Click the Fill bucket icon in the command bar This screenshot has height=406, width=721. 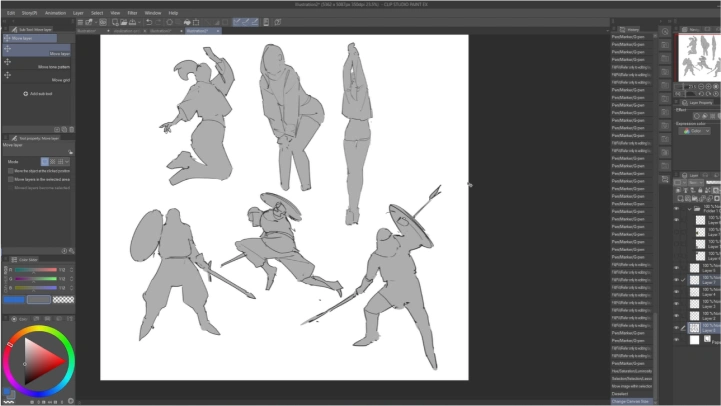(187, 22)
